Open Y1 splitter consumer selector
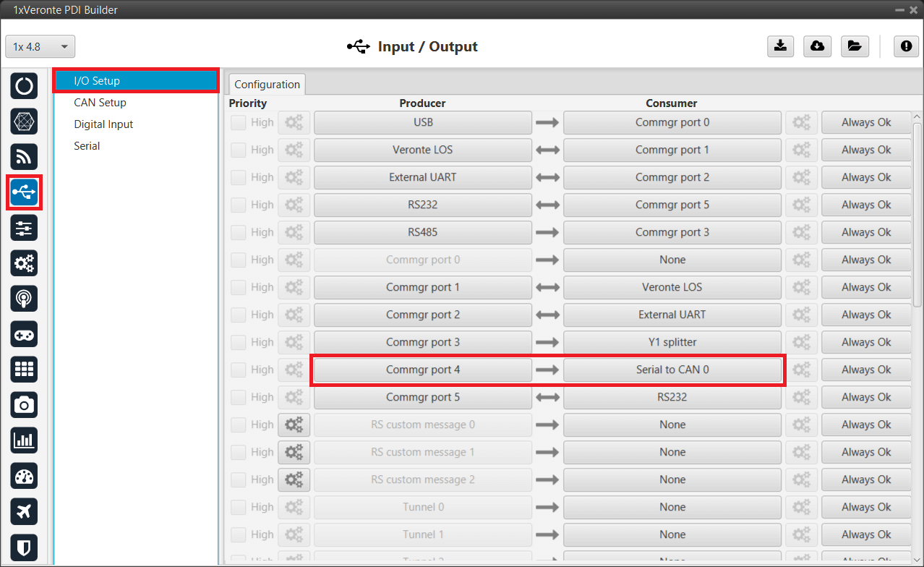The height and width of the screenshot is (567, 924). pos(672,342)
